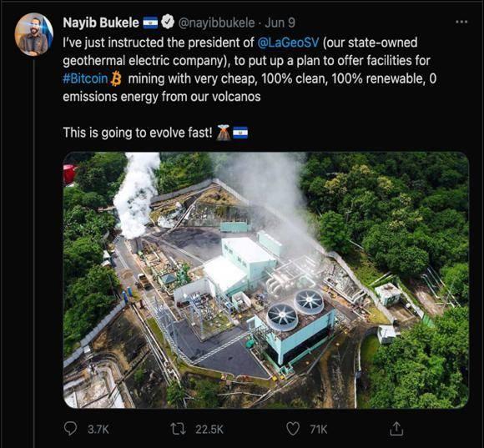Open the reply speech bubble icon
Screen dimensions: 484x448
[70, 429]
